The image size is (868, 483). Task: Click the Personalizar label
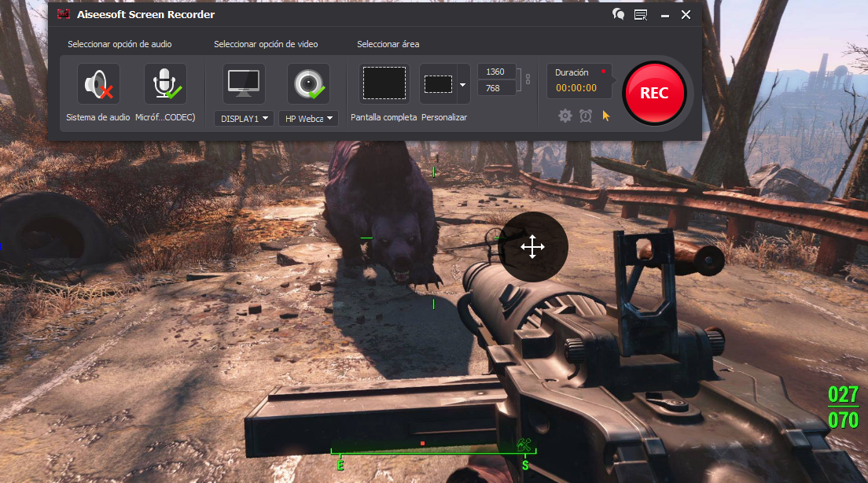point(444,117)
